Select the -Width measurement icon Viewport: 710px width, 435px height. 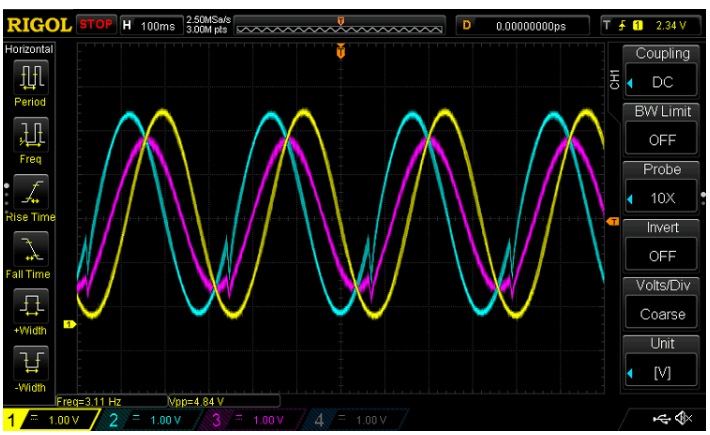(x=29, y=364)
